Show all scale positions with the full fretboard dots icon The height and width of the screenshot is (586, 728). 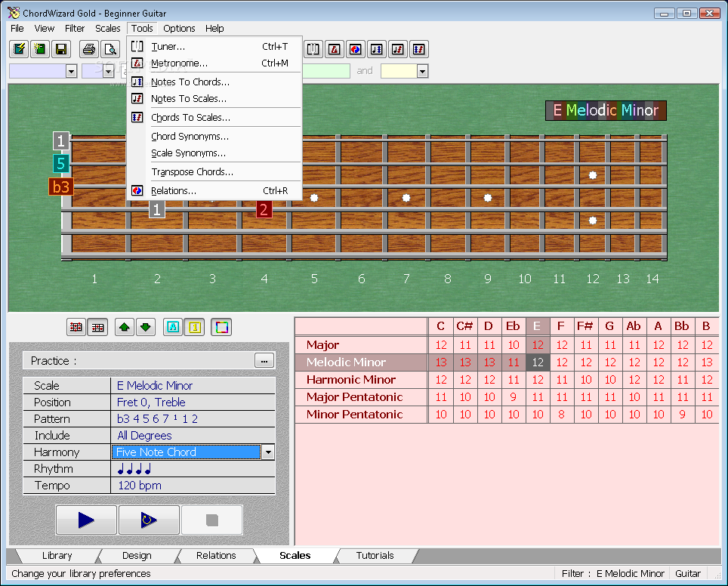[x=76, y=327]
